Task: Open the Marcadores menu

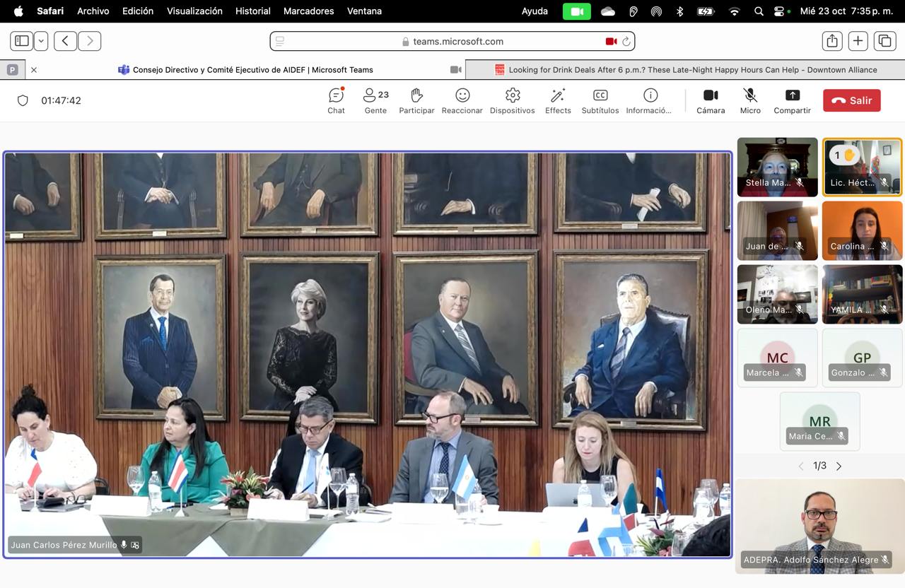Action: 308,11
